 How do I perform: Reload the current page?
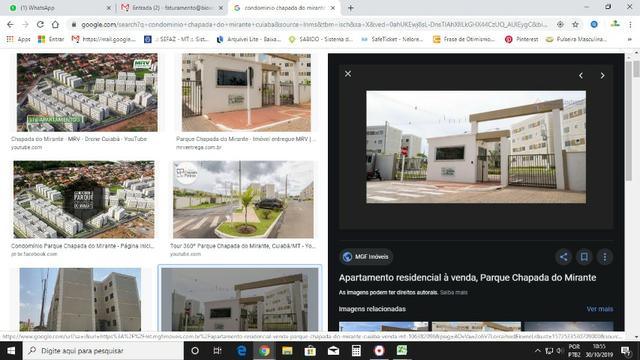40,24
